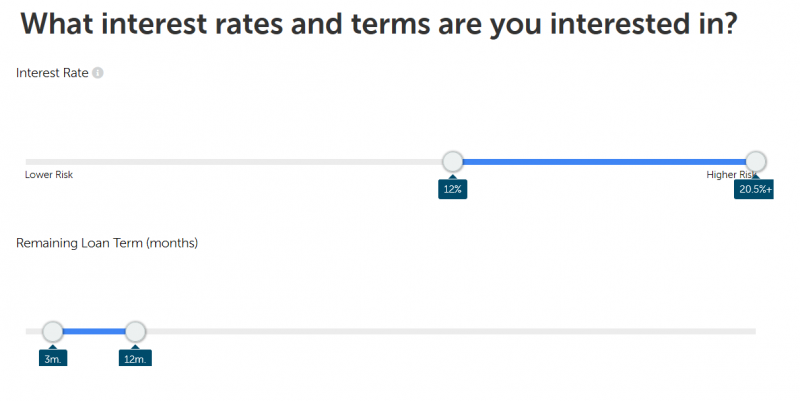800x401 pixels.
Task: Click the 12% value tooltip badge
Action: (453, 189)
